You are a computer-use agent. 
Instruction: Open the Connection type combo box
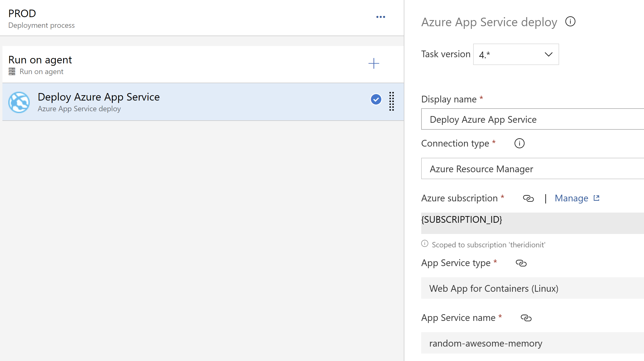tap(532, 168)
